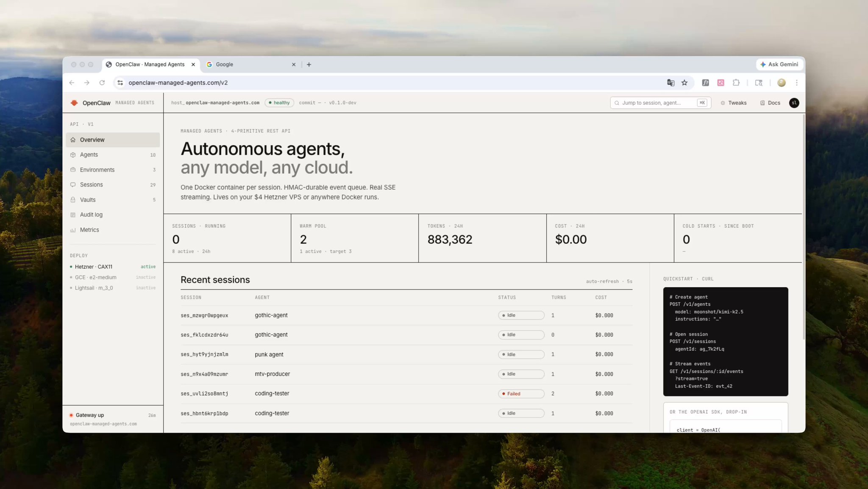Click the site information icon in address bar
Screen dimensions: 868x489
[120, 83]
